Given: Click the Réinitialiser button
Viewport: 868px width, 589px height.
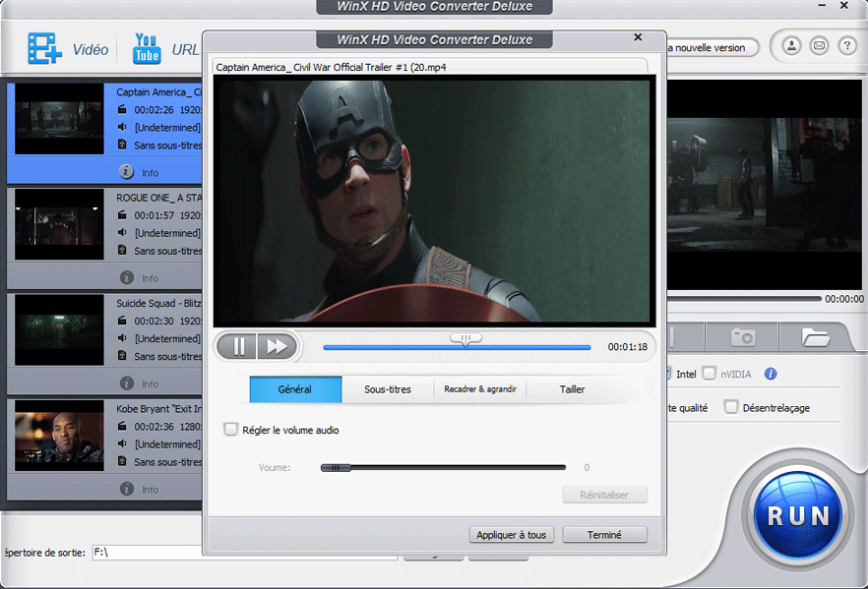Looking at the screenshot, I should pos(604,495).
